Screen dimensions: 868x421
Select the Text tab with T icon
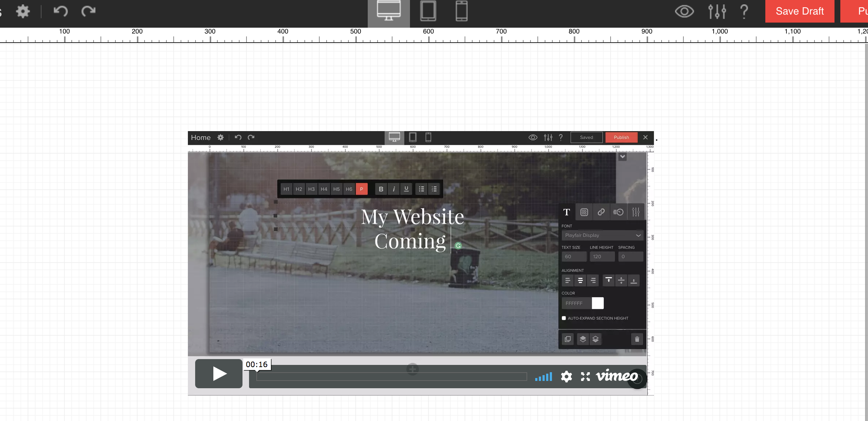click(x=567, y=212)
